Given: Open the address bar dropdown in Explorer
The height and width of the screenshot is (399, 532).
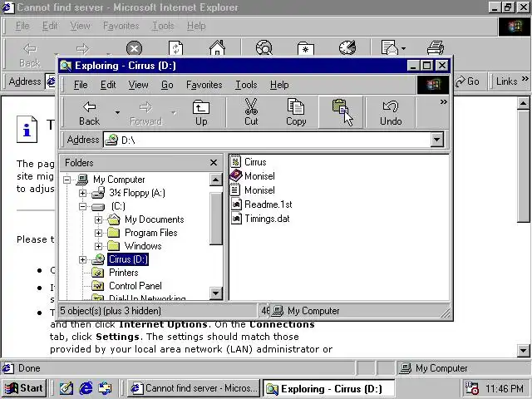Looking at the screenshot, I should point(437,140).
